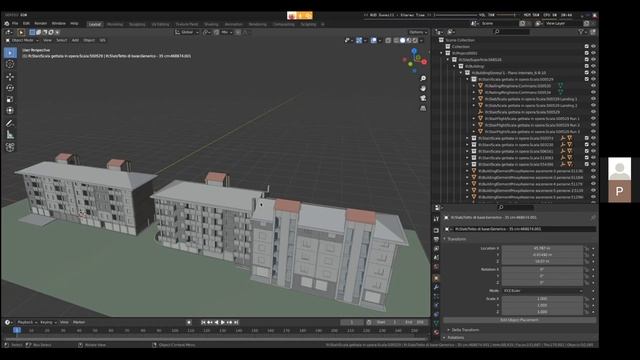This screenshot has height=360, width=640.
Task: Click Edit Object Placement button
Action: pos(519,320)
